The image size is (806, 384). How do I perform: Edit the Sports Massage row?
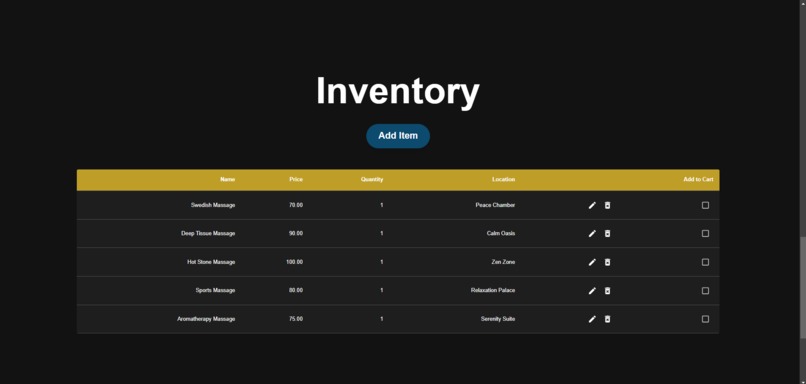(592, 291)
